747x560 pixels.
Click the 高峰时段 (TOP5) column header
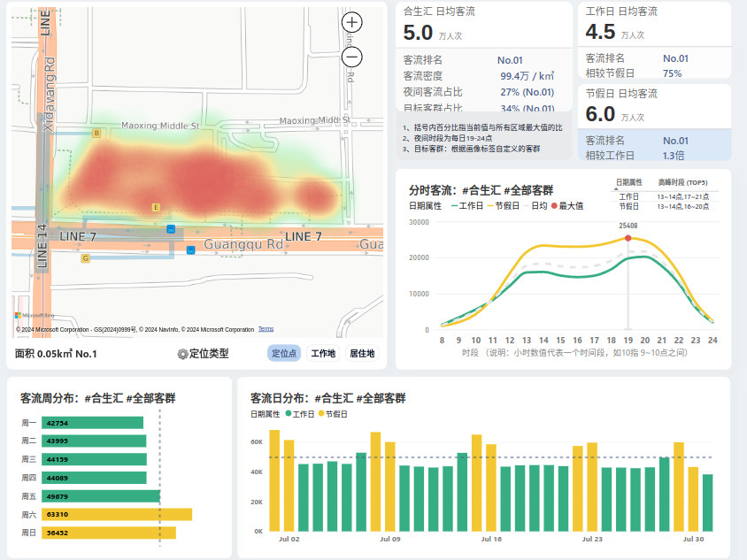(x=682, y=182)
